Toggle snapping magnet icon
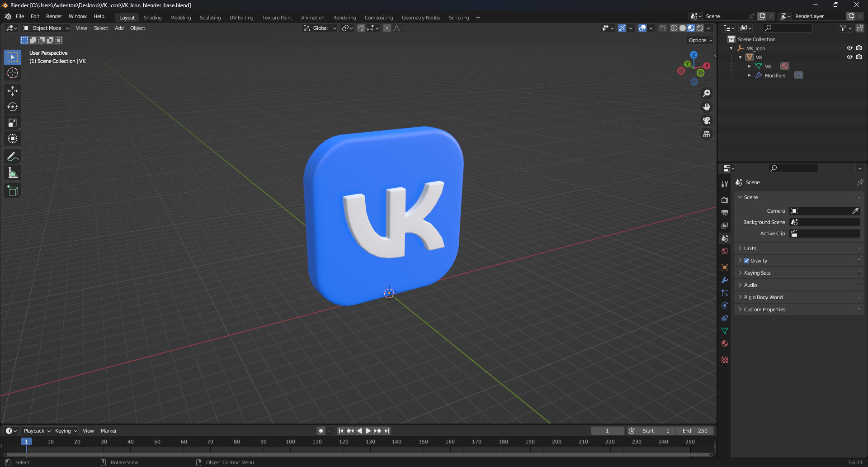 coord(361,28)
